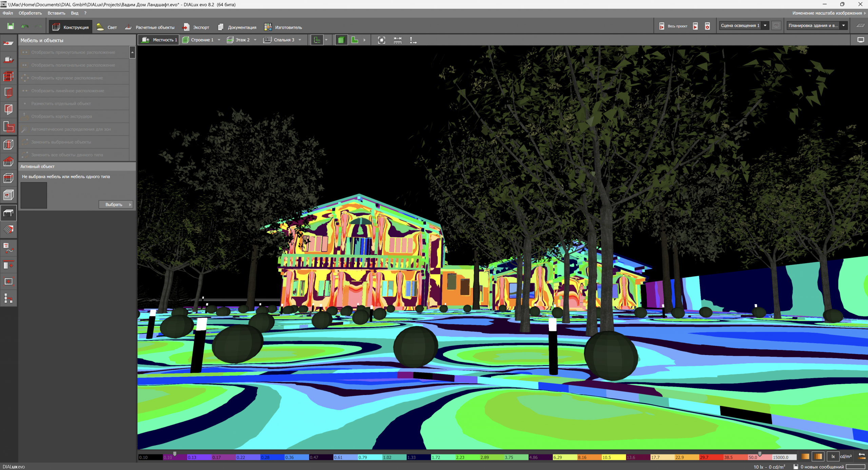
Task: Enable smooth gradient false color mode
Action: [x=805, y=456]
